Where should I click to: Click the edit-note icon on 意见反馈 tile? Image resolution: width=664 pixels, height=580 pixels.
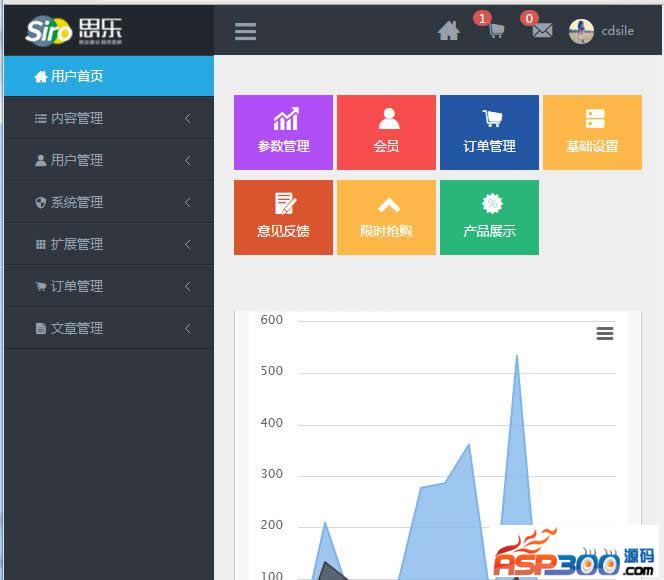click(285, 203)
